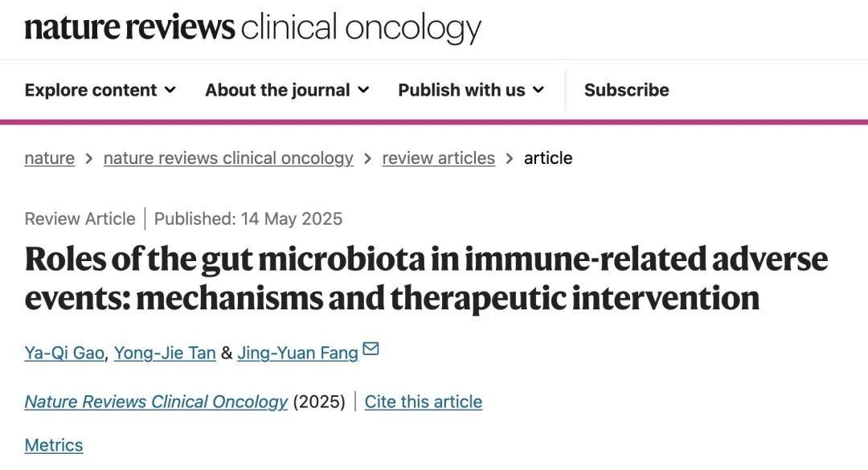Go to the nature breadcrumb link
Image resolution: width=868 pixels, height=470 pixels.
50,158
